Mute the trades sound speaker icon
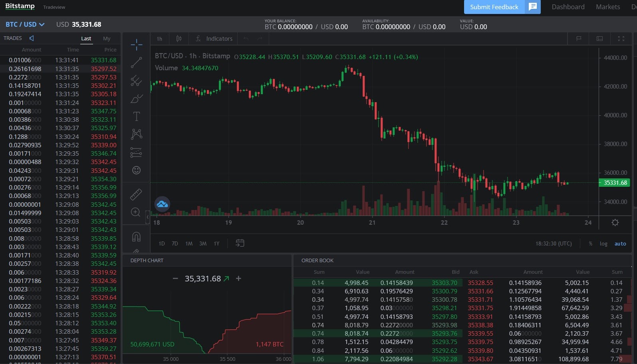637x364 pixels. pos(32,38)
